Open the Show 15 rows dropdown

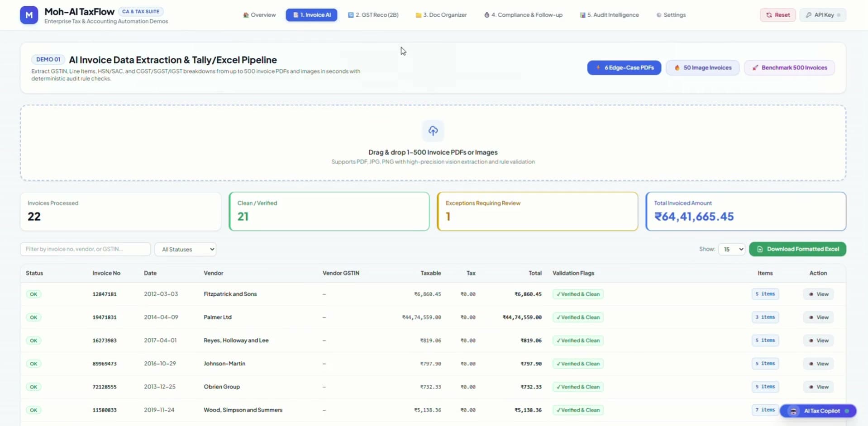731,249
